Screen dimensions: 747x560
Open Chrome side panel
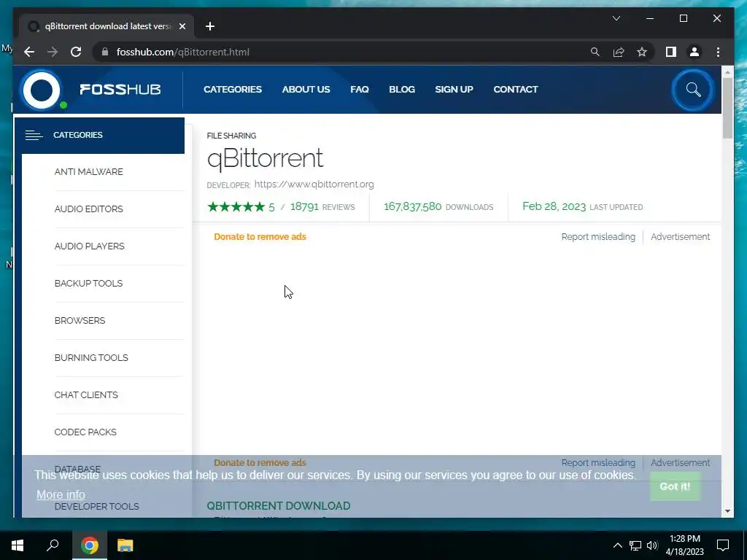[671, 52]
